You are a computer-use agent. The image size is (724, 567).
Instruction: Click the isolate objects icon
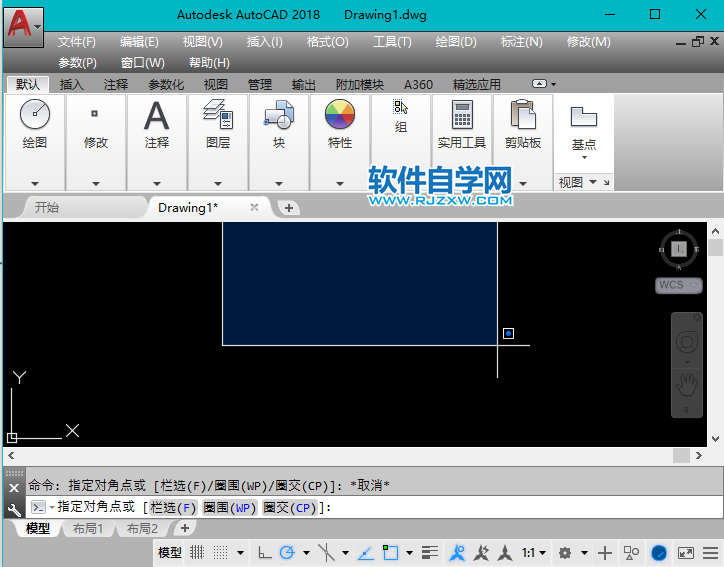coord(631,552)
